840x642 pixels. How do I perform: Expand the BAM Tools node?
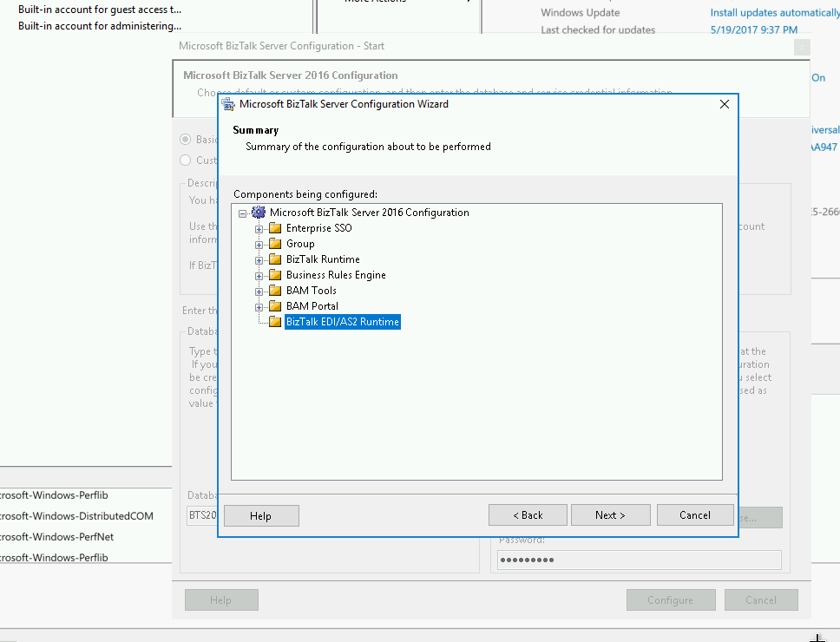pyautogui.click(x=259, y=292)
